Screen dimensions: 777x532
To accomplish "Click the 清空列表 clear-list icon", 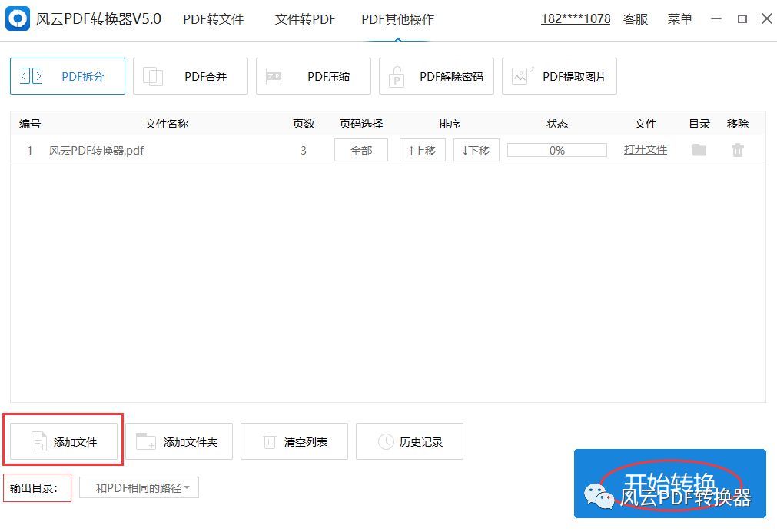I will [x=270, y=441].
